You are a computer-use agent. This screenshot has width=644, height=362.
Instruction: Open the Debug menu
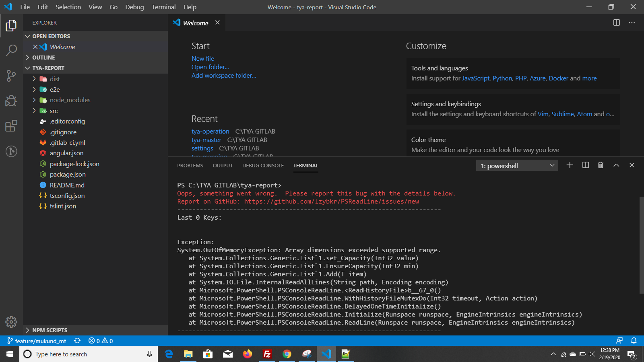(134, 7)
